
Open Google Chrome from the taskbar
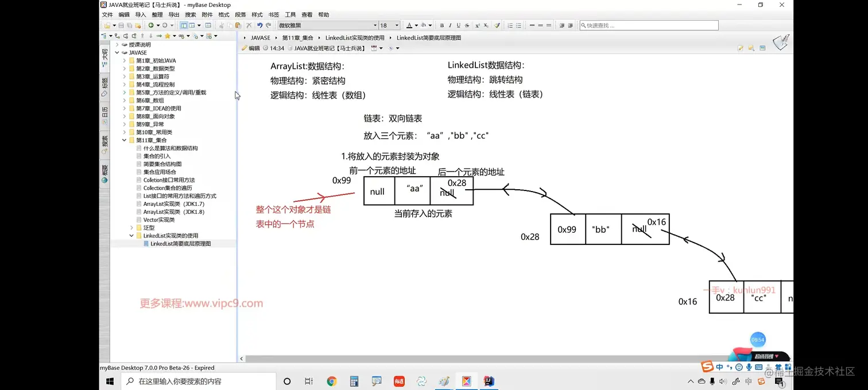point(332,381)
